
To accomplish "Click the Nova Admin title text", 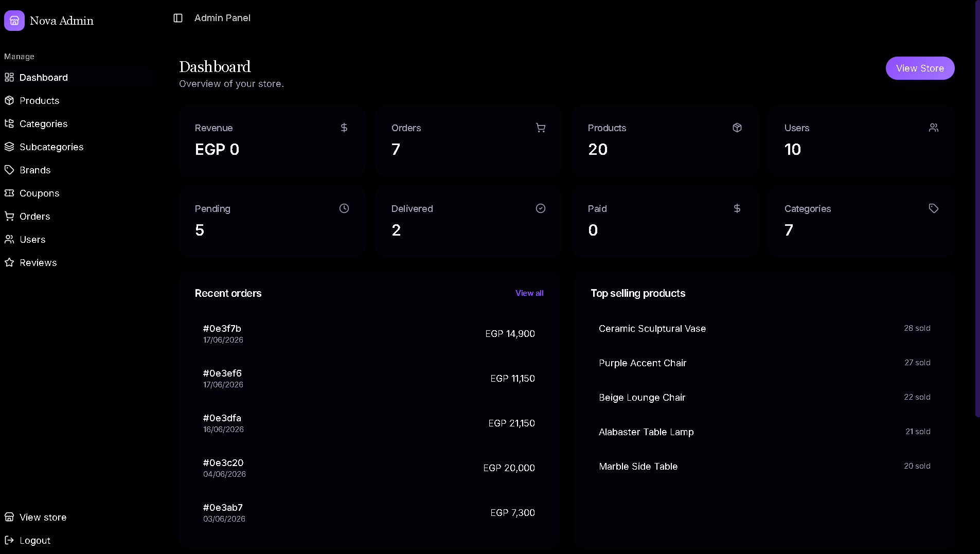I will point(62,21).
